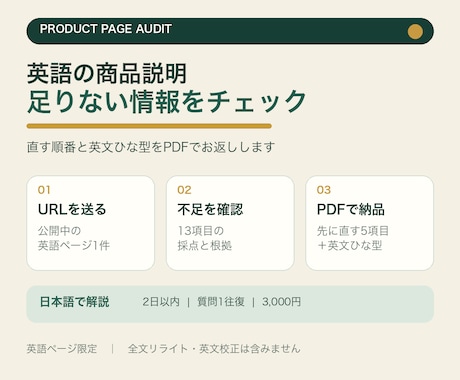Click subtitle 直す順番と英文ひな型をPDFでお返しします
The image size is (460, 380).
point(151,147)
